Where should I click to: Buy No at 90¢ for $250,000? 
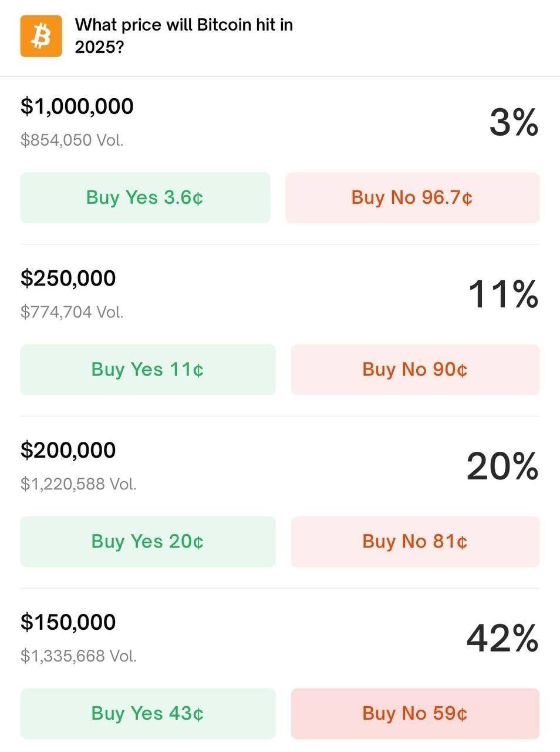pyautogui.click(x=415, y=370)
